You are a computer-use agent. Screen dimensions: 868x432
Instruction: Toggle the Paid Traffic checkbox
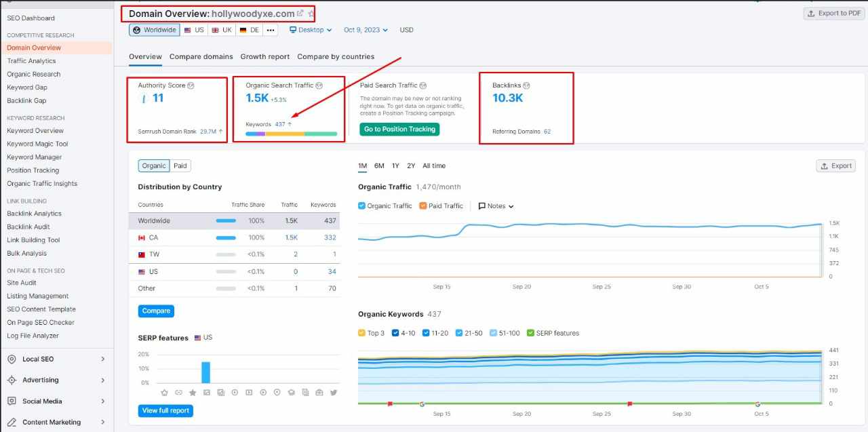click(423, 205)
